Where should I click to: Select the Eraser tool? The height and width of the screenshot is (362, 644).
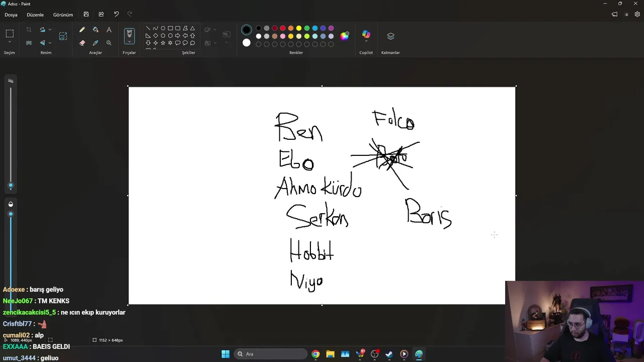(82, 43)
